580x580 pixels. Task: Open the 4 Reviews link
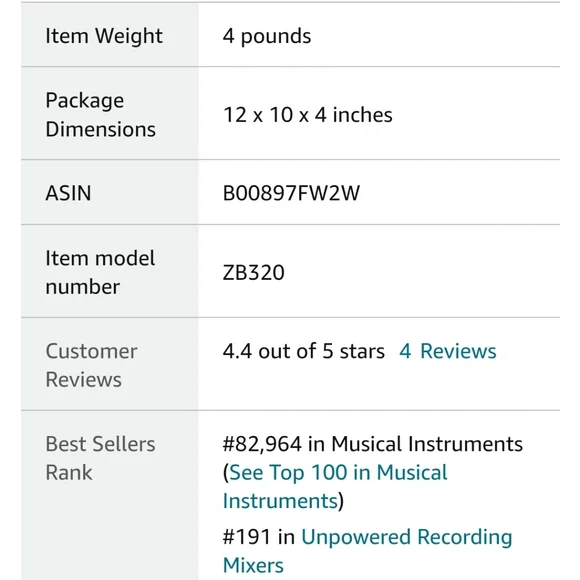(x=448, y=351)
